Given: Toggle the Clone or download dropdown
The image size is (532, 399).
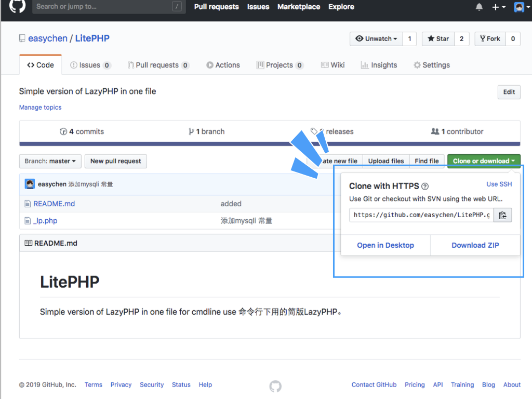Looking at the screenshot, I should coord(484,161).
